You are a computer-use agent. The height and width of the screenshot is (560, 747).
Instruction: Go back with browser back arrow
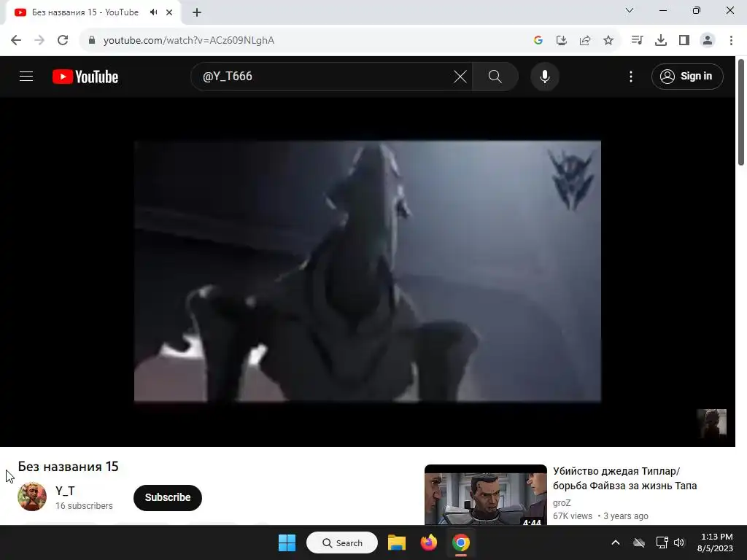16,40
